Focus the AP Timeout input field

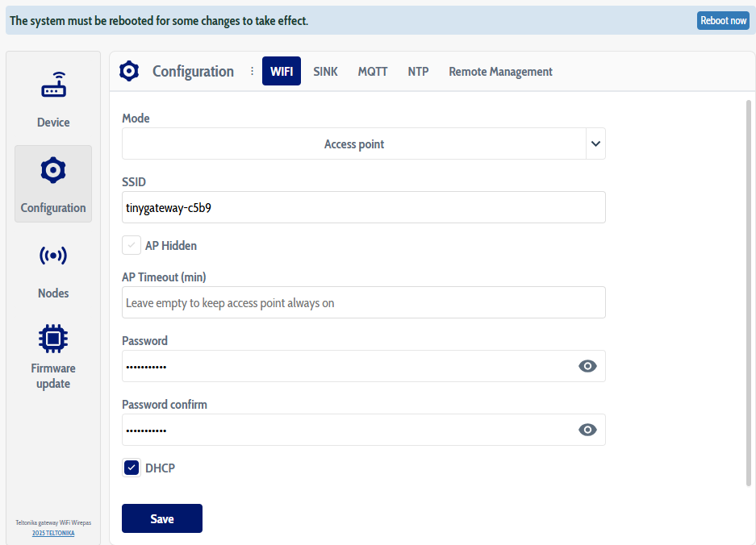point(363,302)
